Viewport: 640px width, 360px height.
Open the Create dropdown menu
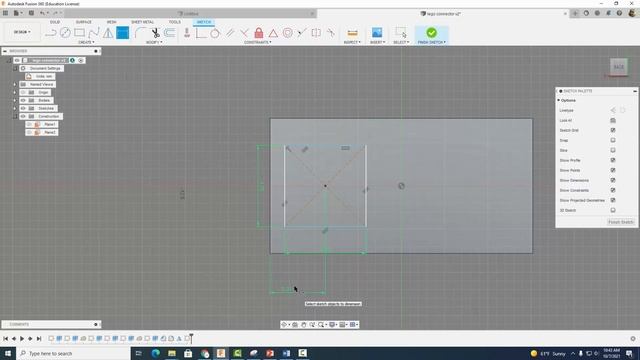86,42
